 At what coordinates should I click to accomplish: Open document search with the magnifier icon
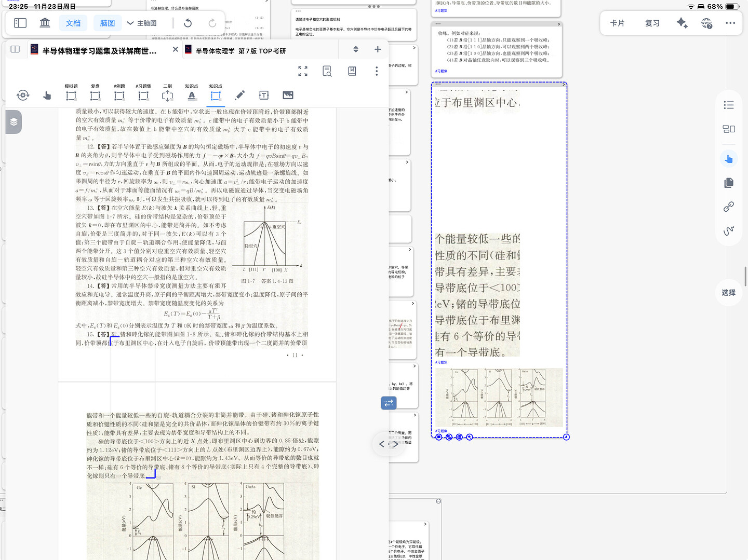point(327,71)
